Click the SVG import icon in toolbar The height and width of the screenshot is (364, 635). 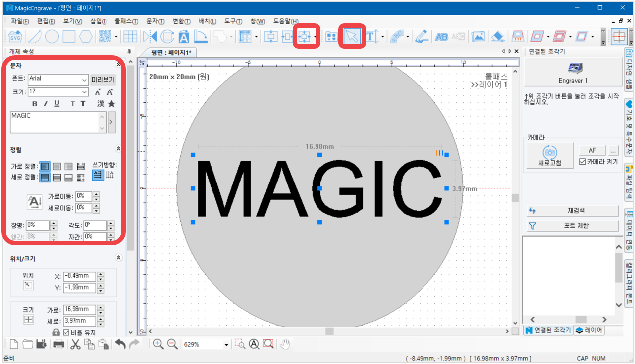(16, 37)
